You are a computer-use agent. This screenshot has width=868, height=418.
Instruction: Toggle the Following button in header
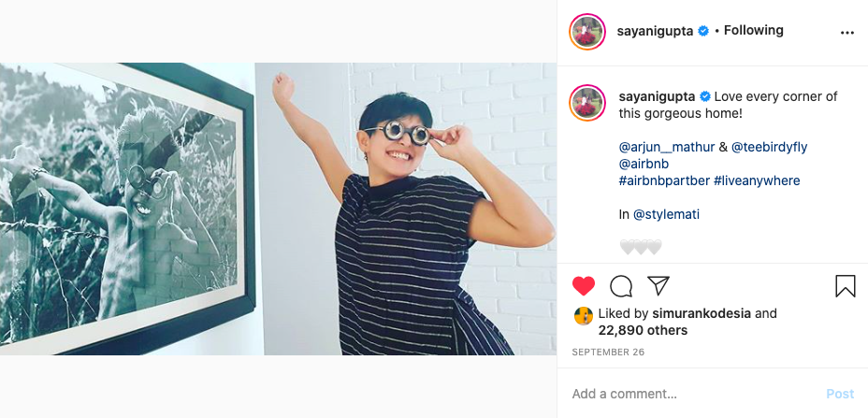point(753,30)
